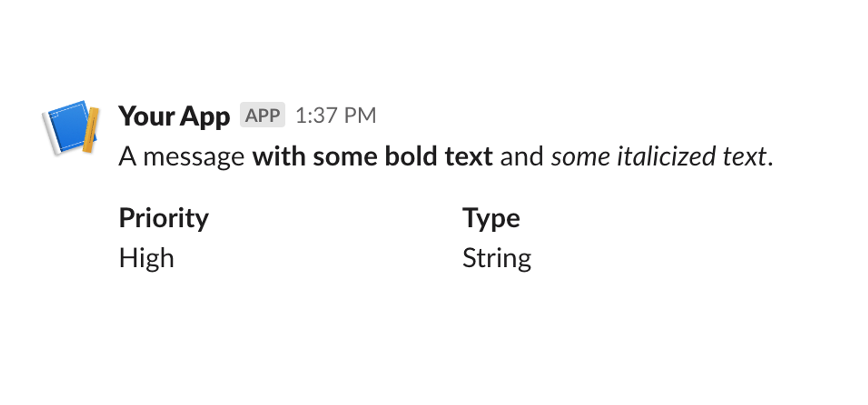Click the High priority value
This screenshot has width=868, height=405.
click(147, 257)
